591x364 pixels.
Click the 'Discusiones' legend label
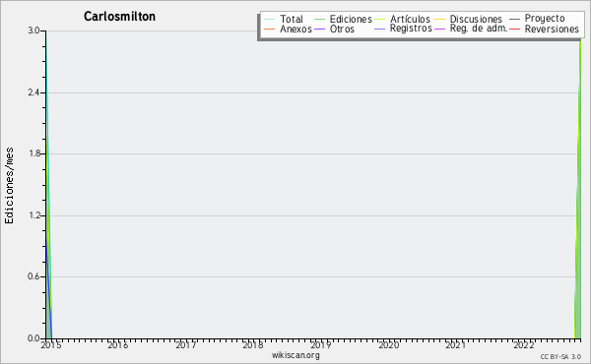coord(476,19)
